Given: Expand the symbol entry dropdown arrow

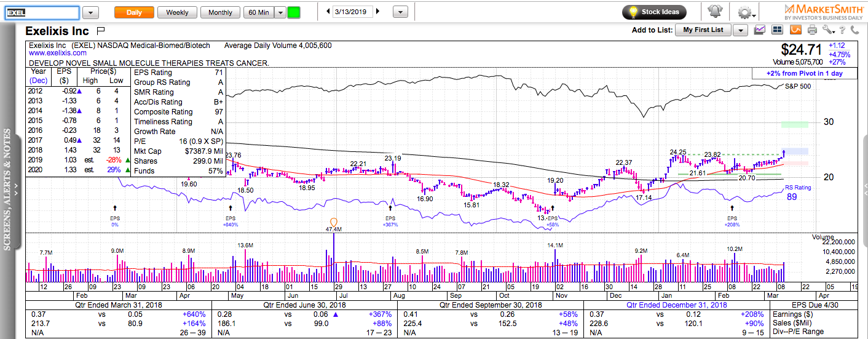Looking at the screenshot, I should 90,12.
